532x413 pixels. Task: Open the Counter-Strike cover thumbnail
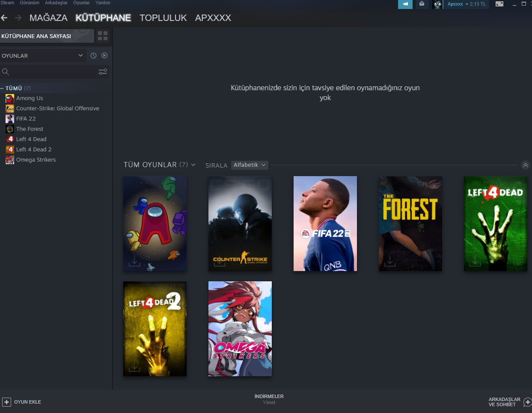[240, 224]
